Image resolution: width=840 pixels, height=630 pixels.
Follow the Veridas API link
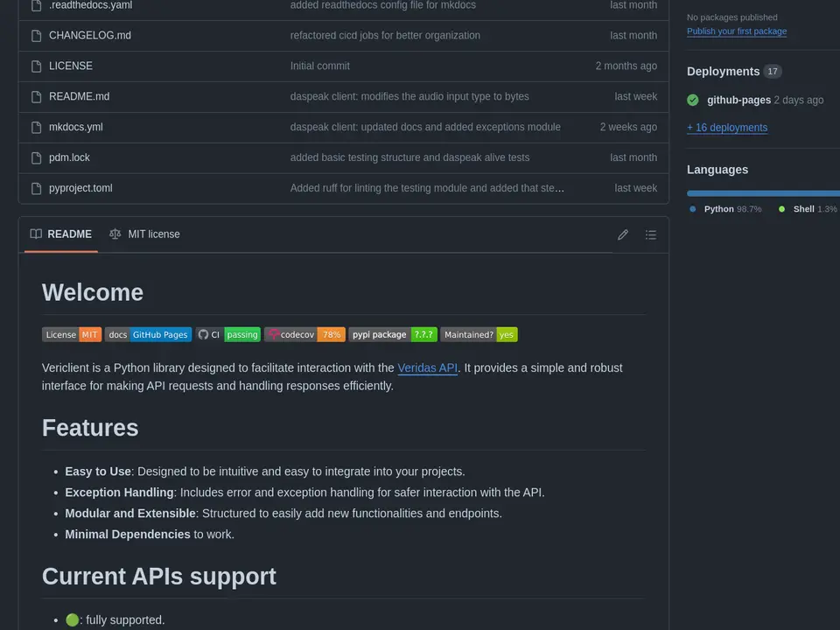pyautogui.click(x=428, y=368)
